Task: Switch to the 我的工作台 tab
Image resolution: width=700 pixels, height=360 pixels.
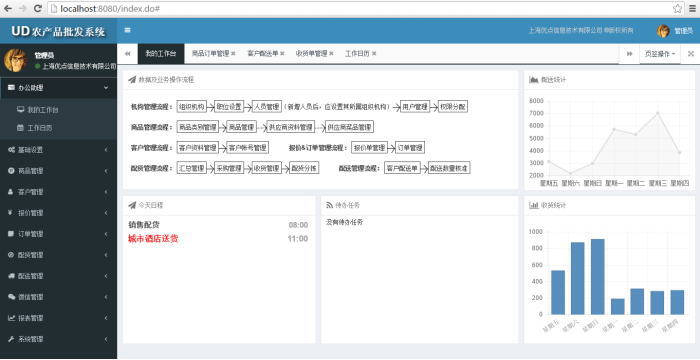Action: pos(161,54)
